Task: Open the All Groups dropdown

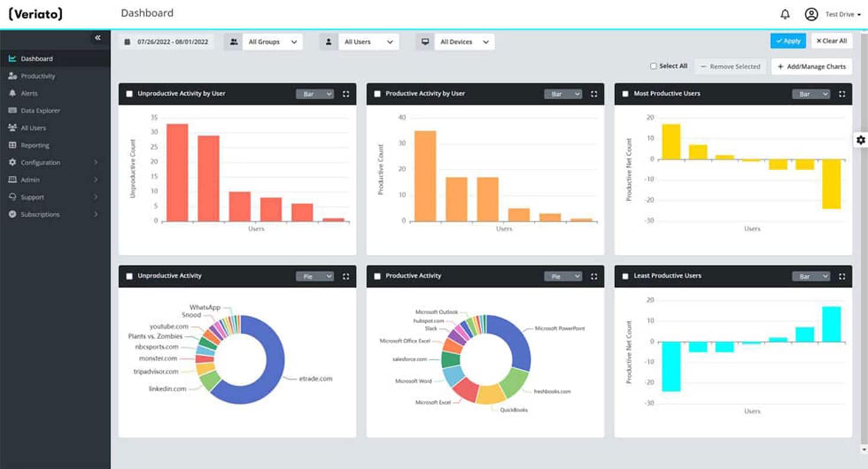Action: [x=273, y=41]
